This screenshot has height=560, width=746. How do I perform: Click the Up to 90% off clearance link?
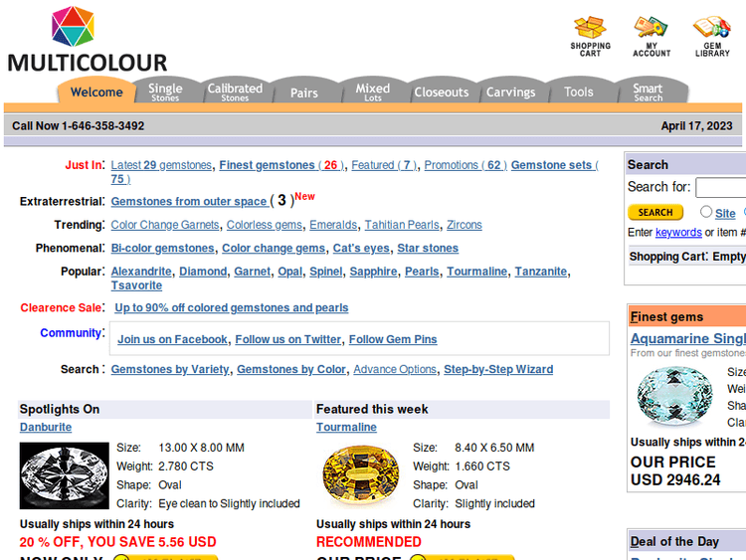point(231,308)
